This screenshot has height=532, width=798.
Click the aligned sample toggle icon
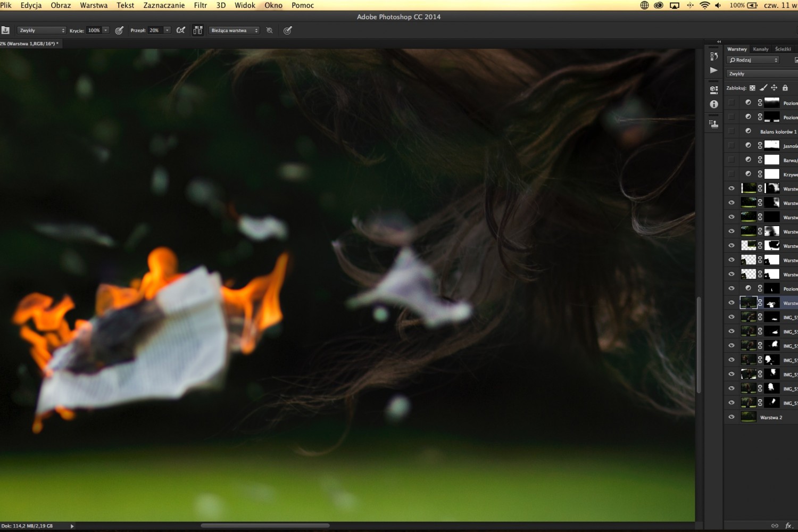click(x=198, y=30)
